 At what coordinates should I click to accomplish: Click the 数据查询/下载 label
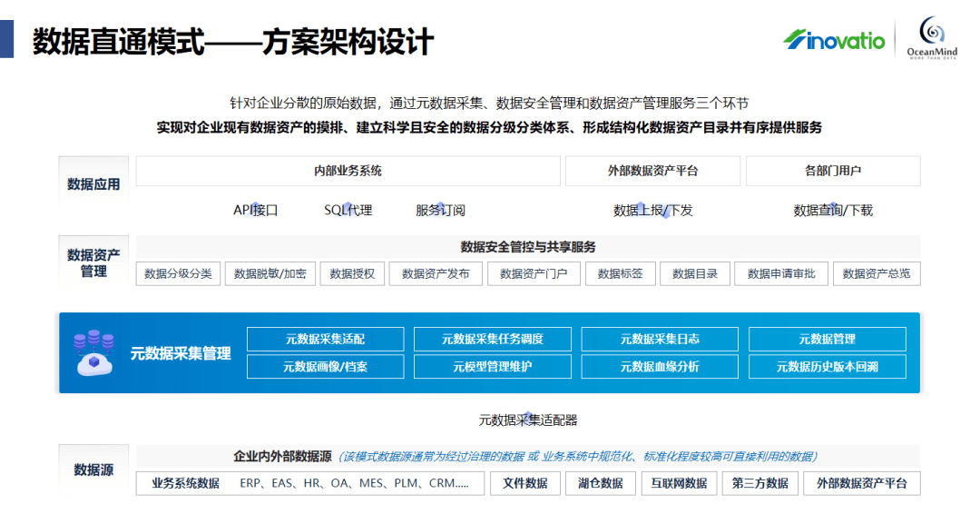click(833, 210)
